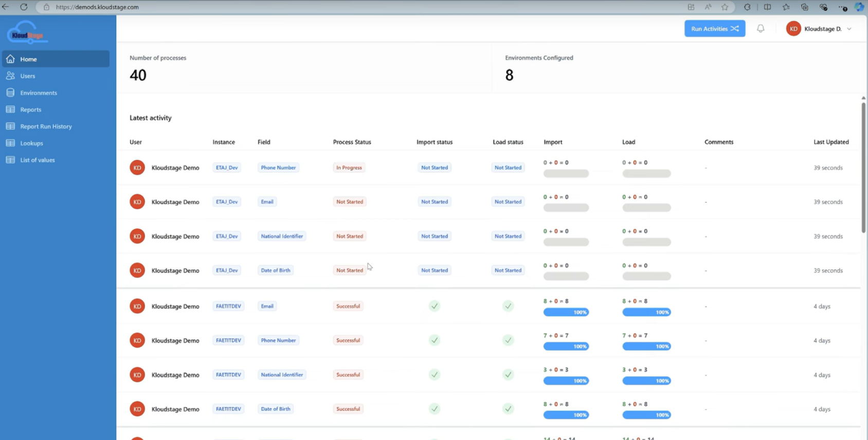Click the Run Activities button

click(715, 29)
